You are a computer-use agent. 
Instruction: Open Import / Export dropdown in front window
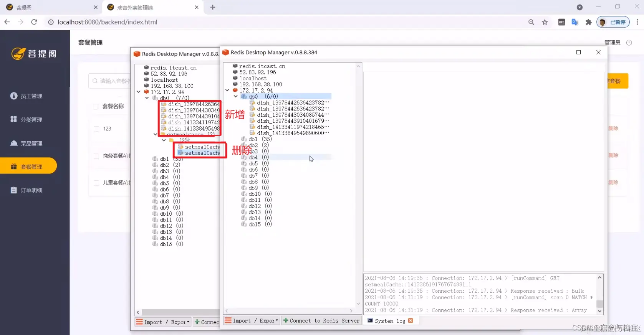click(x=252, y=321)
